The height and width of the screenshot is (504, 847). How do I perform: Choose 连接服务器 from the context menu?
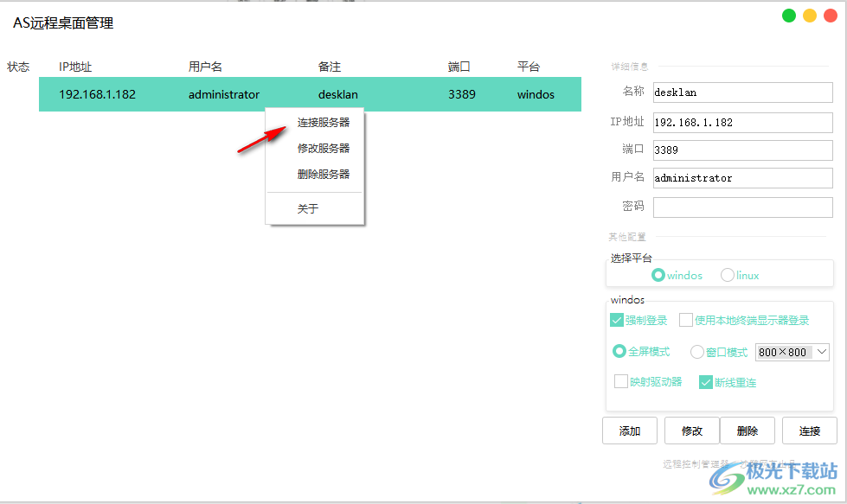point(323,123)
